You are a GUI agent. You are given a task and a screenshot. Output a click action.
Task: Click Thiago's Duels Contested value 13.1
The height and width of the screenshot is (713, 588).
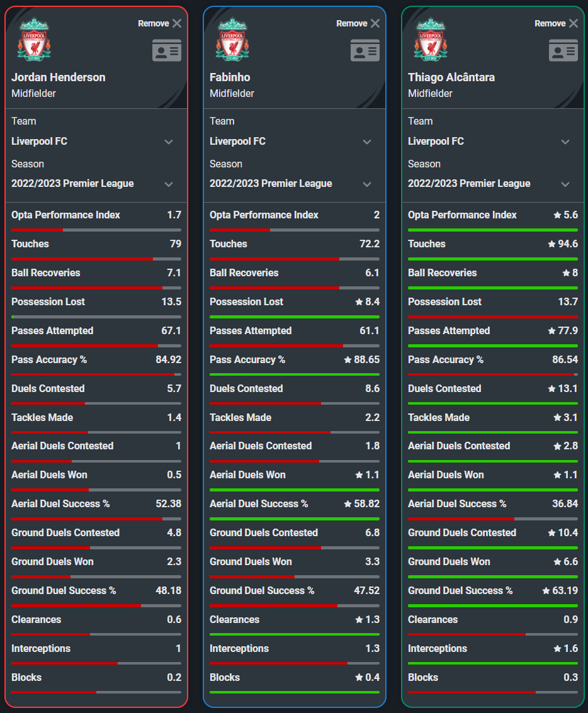click(568, 389)
